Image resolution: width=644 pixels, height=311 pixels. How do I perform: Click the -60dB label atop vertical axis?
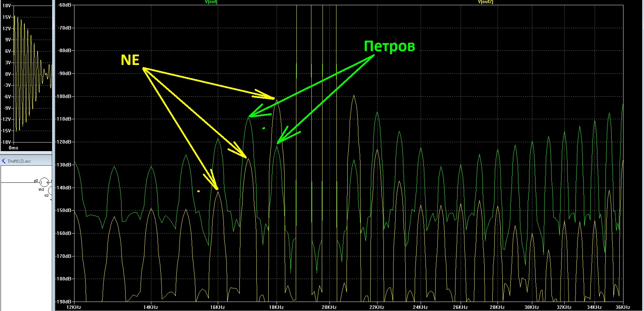(x=65, y=5)
